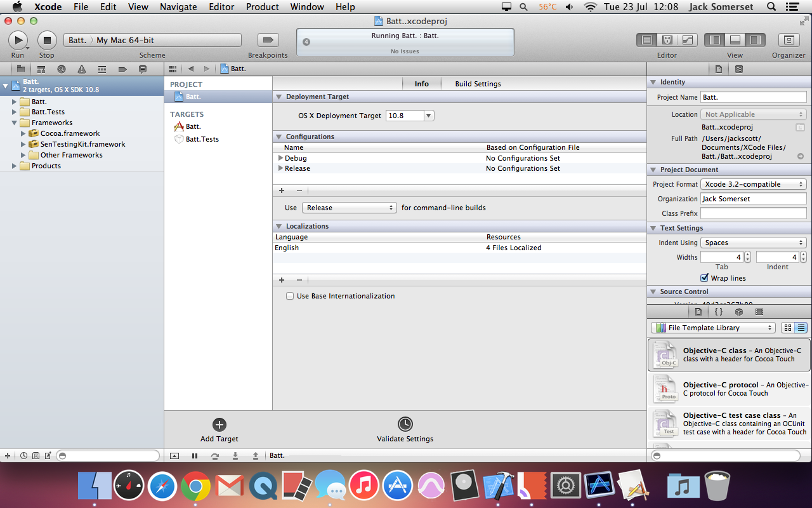Expand the Products group
The height and width of the screenshot is (508, 812).
click(x=15, y=166)
